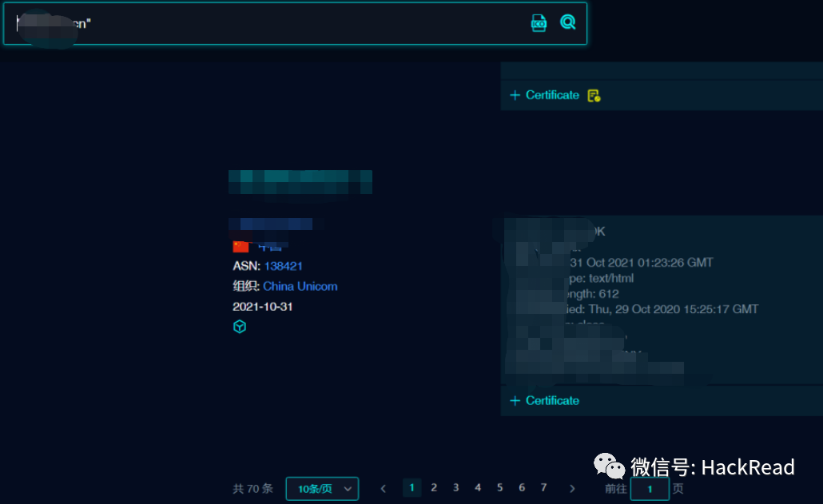Select page 2 in pagination

[434, 487]
